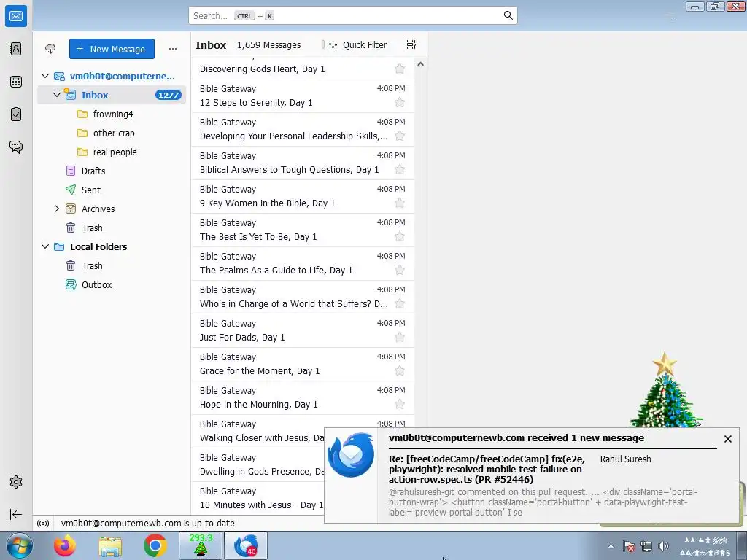Screen dimensions: 747x560
Task: Click the search magnifier icon
Action: [x=508, y=15]
